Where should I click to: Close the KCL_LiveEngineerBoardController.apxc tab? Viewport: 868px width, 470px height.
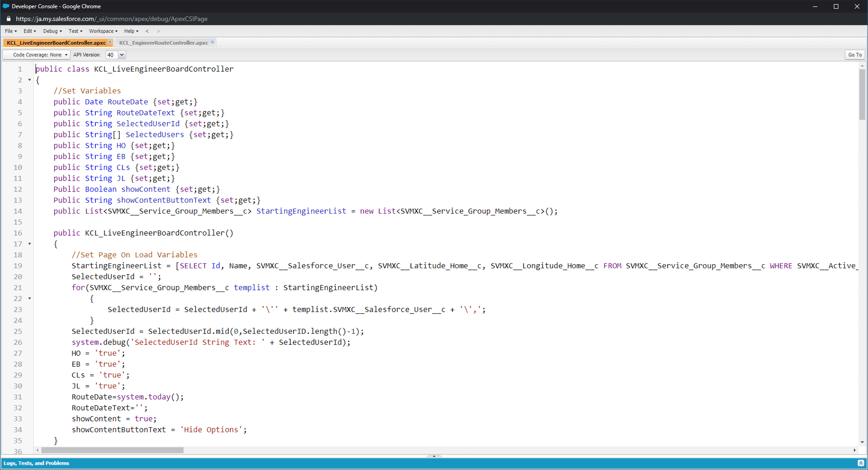click(x=110, y=42)
